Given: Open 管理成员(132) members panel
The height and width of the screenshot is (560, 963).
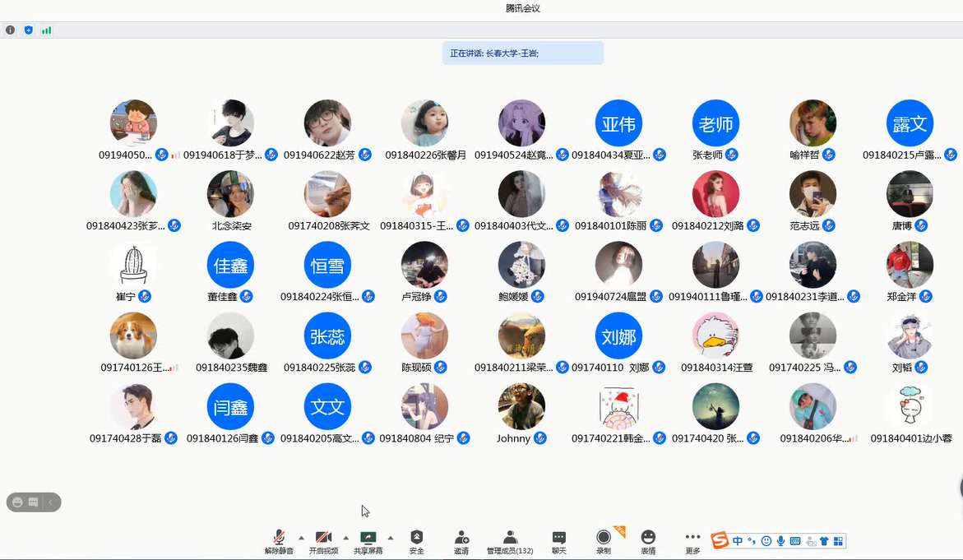Looking at the screenshot, I should (x=510, y=539).
